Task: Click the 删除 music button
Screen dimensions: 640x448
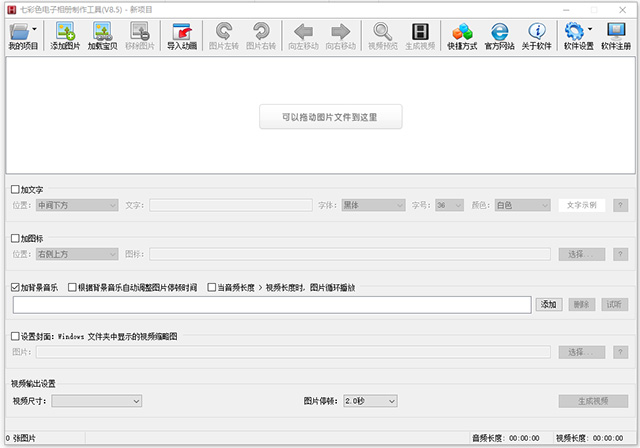Action: click(x=582, y=304)
